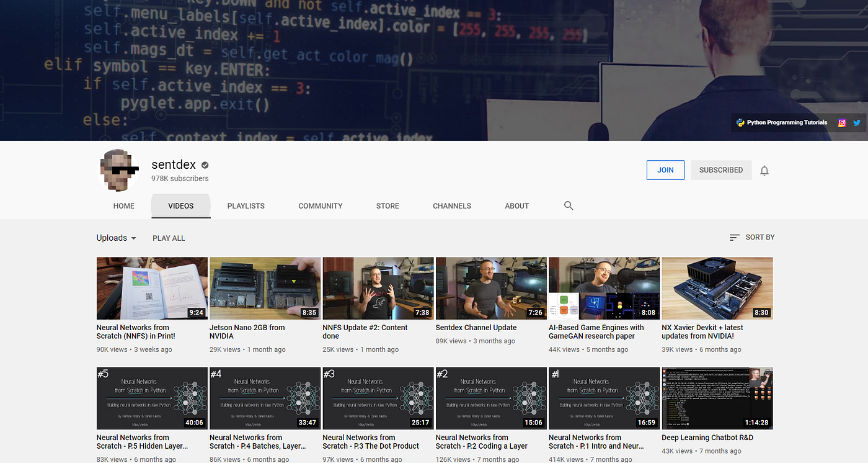Switch to the COMMUNITY tab
The height and width of the screenshot is (463, 868).
320,205
